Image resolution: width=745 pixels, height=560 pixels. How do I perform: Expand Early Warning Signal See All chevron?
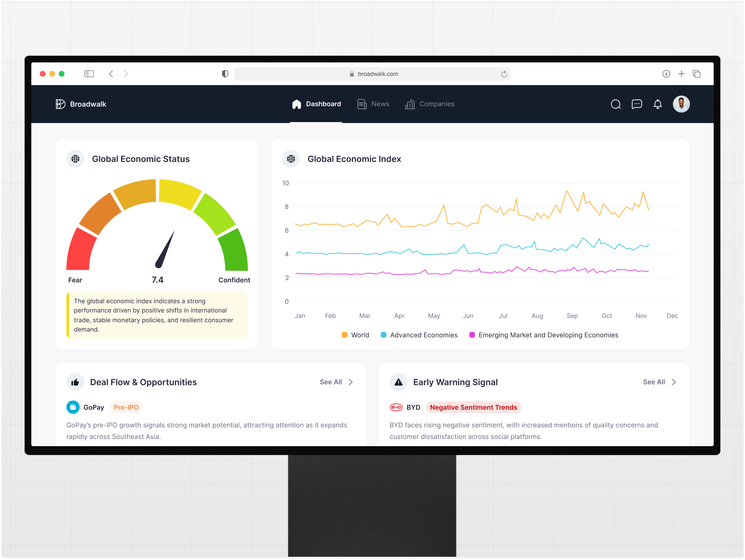tap(674, 382)
